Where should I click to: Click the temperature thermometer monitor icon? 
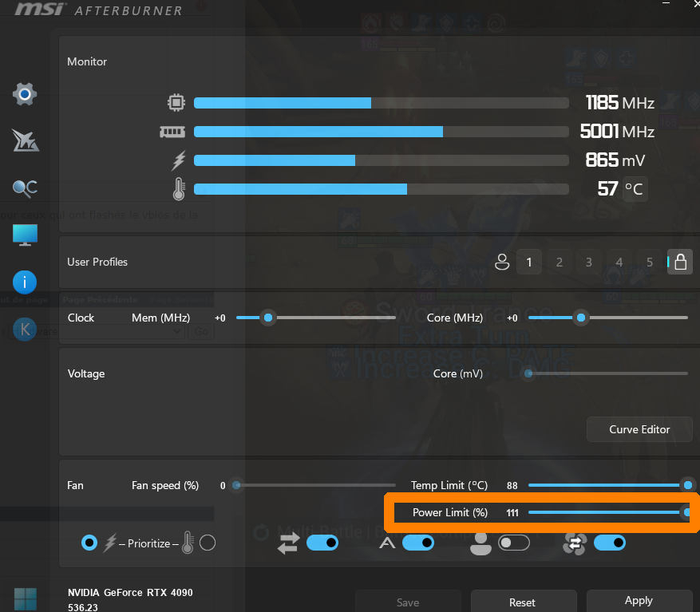click(179, 189)
